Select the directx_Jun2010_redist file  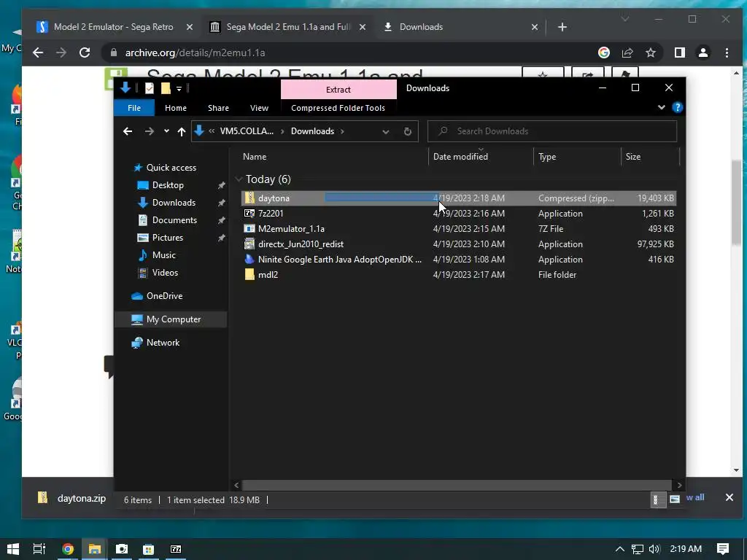[x=458, y=244]
